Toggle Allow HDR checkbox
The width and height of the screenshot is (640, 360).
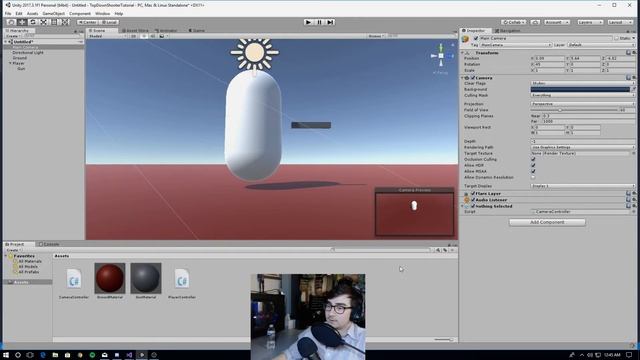pyautogui.click(x=533, y=165)
